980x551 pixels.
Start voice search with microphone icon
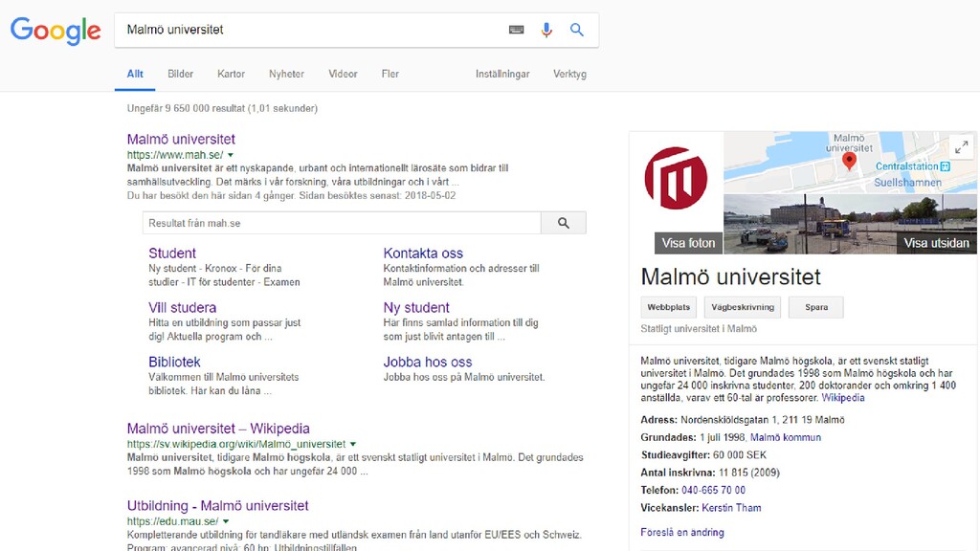coord(546,30)
